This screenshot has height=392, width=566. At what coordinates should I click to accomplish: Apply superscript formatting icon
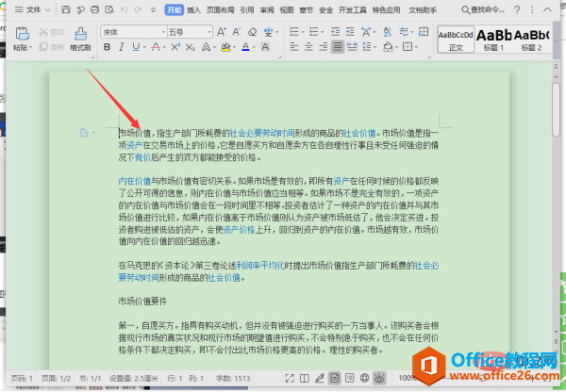tap(175, 47)
